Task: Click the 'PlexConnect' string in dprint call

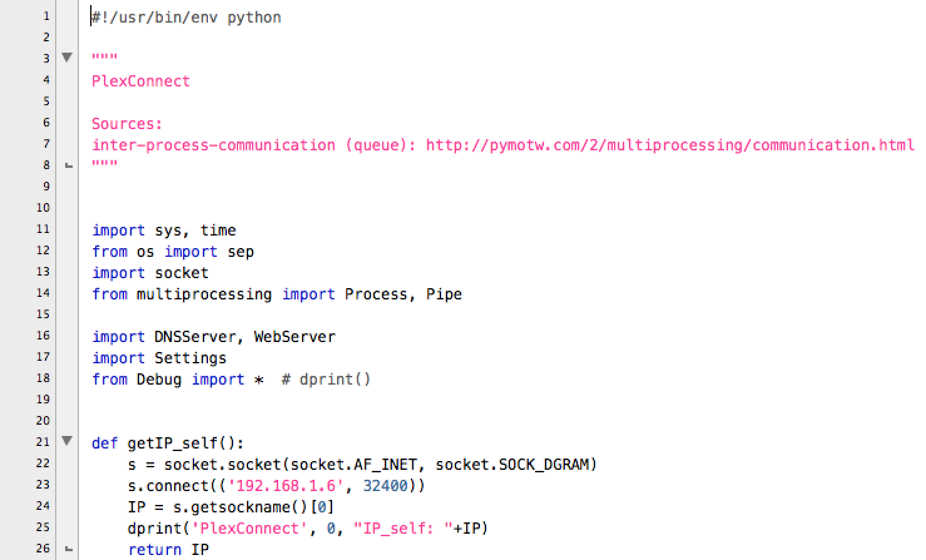Action: 249,529
